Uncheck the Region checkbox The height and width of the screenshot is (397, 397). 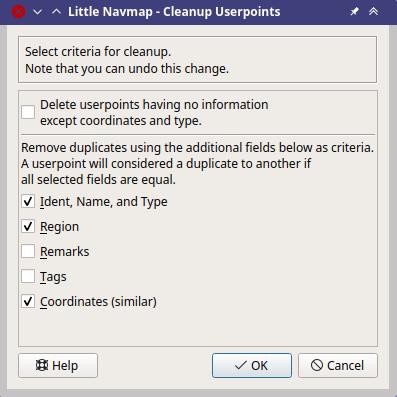(28, 226)
